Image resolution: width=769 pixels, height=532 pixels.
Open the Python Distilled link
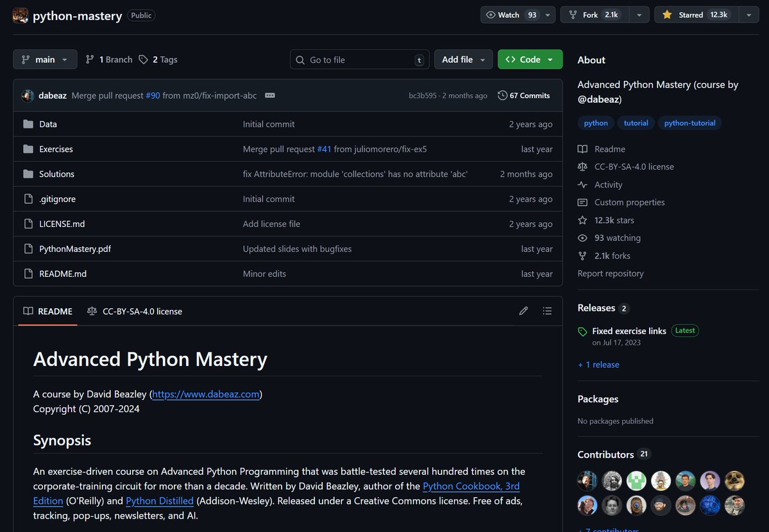[x=160, y=501]
